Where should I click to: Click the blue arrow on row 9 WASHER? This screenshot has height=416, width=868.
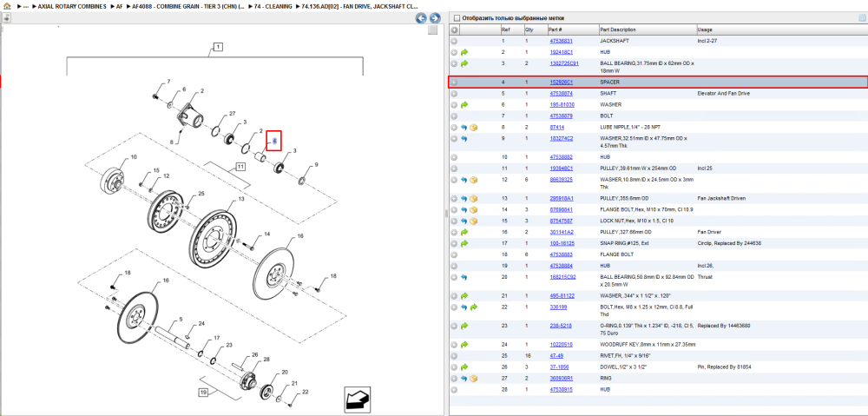point(464,138)
